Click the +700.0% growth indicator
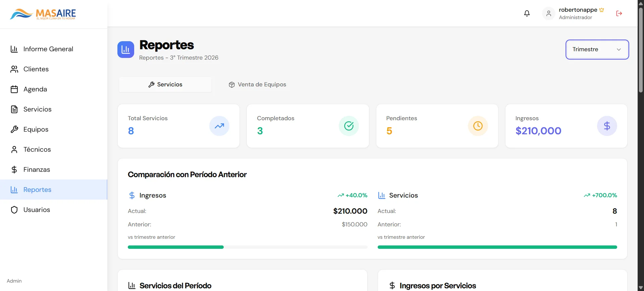The height and width of the screenshot is (291, 644). 600,195
